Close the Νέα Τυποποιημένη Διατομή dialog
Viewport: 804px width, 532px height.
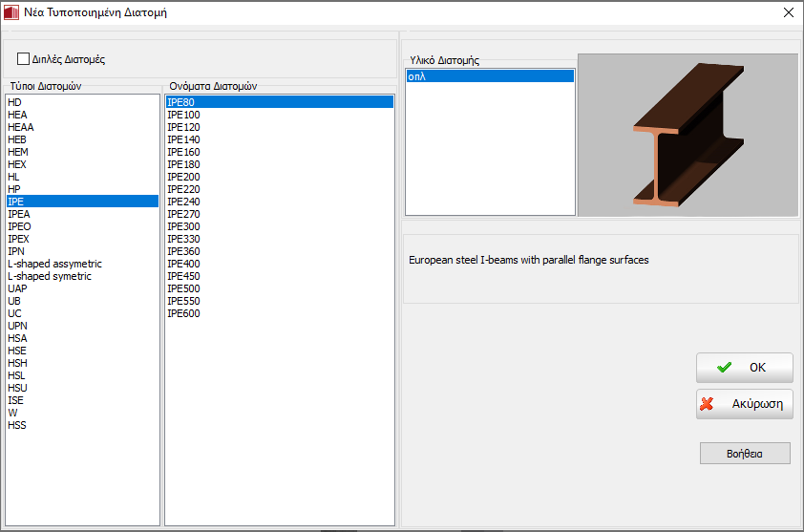788,12
